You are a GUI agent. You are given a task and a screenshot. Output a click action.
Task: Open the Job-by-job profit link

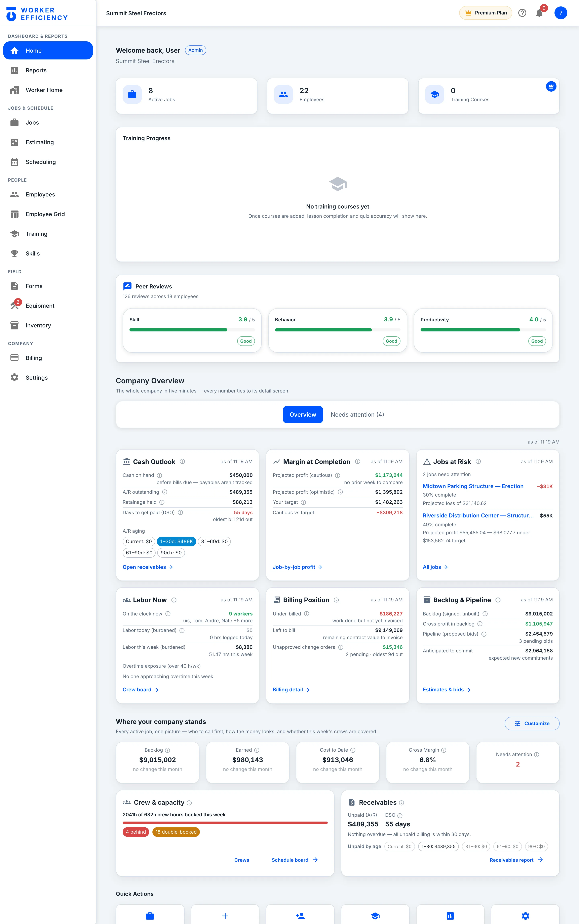click(x=297, y=567)
